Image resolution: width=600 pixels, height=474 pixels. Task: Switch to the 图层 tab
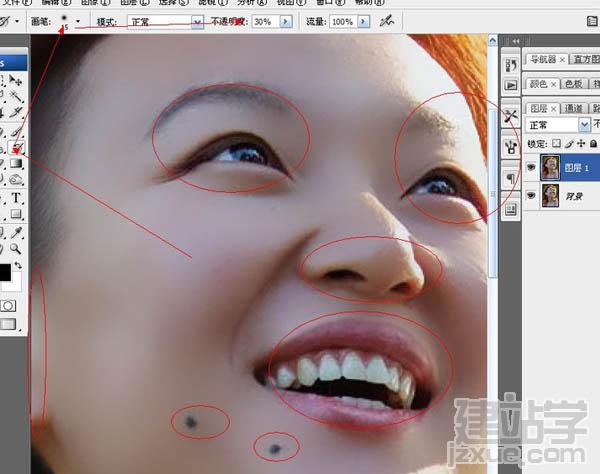538,108
